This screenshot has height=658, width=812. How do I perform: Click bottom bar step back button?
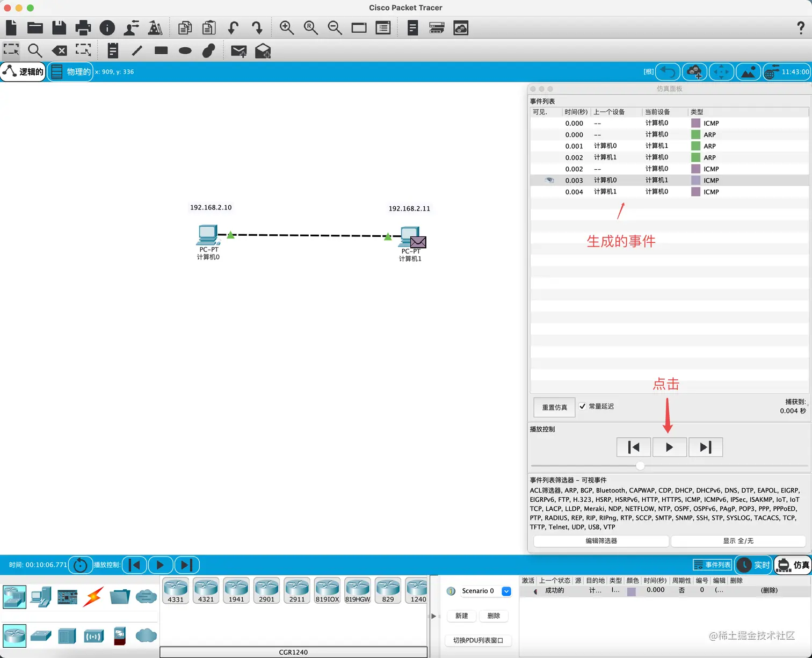click(134, 565)
